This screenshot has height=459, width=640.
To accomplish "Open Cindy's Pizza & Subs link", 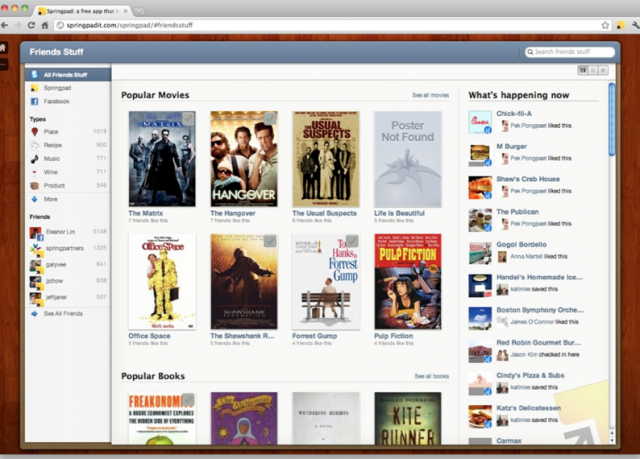I will [530, 375].
